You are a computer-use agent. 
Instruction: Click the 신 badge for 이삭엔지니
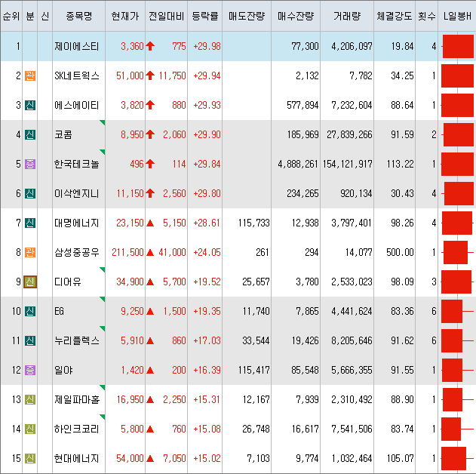pos(29,193)
